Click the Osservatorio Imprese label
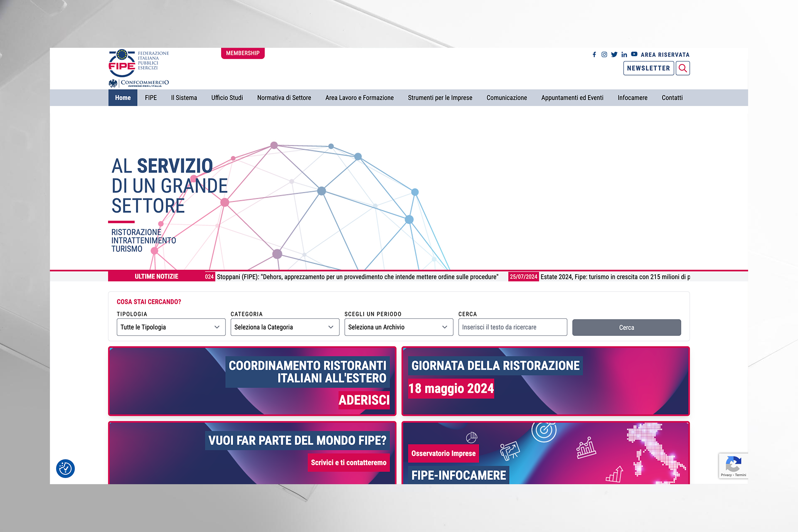This screenshot has height=532, width=798. coord(443,453)
